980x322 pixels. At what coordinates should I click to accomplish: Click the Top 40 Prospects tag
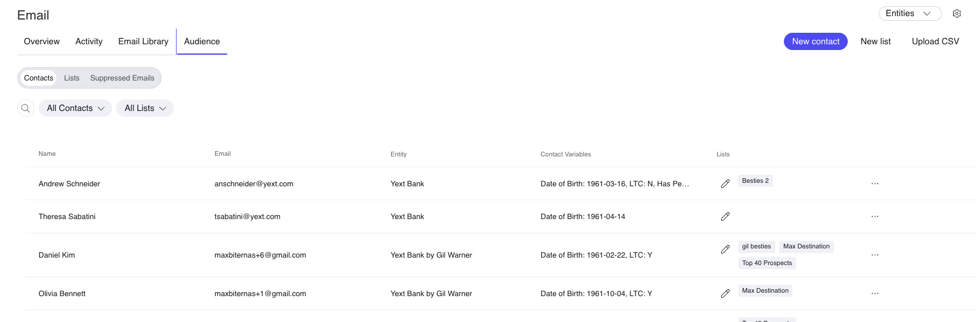point(767,263)
